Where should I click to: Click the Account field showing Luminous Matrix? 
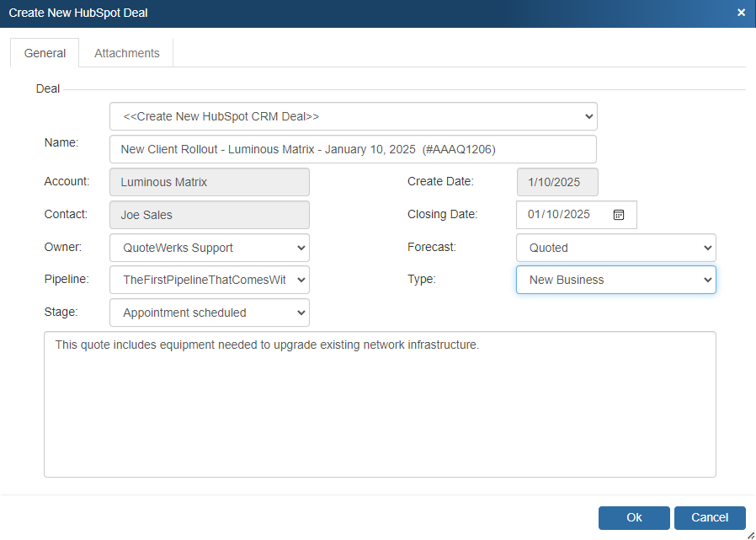(x=210, y=182)
